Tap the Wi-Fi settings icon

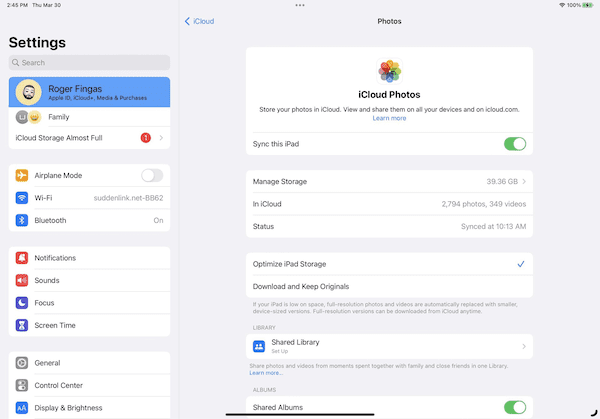pyautogui.click(x=22, y=198)
